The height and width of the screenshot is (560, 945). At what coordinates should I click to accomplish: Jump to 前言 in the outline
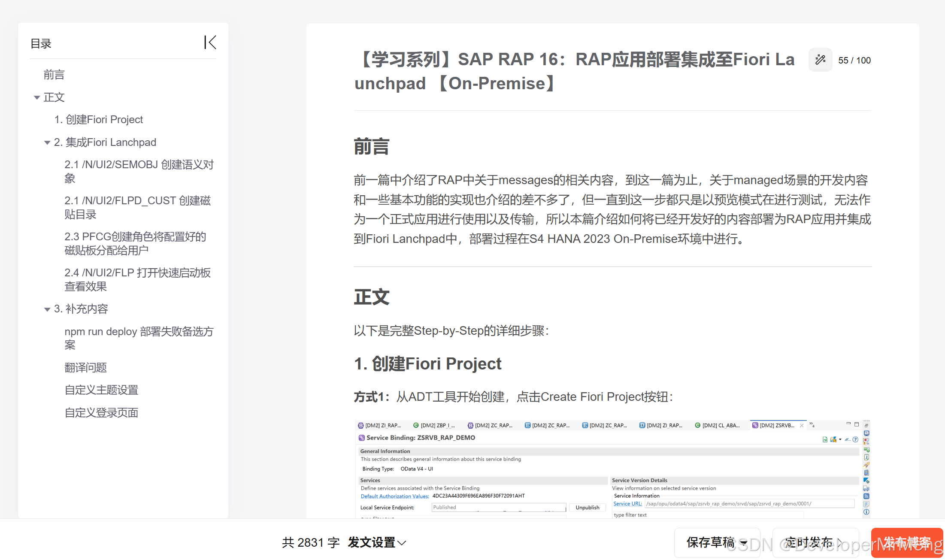[54, 75]
